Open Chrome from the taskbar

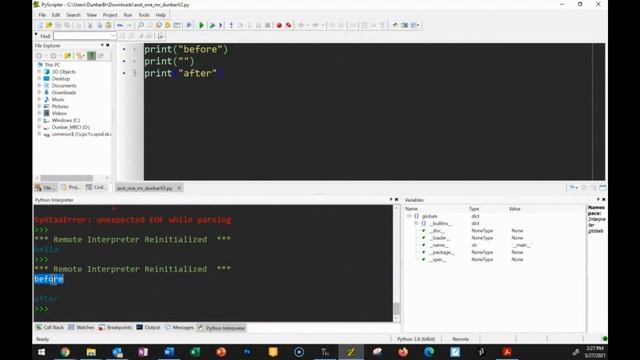click(65, 352)
